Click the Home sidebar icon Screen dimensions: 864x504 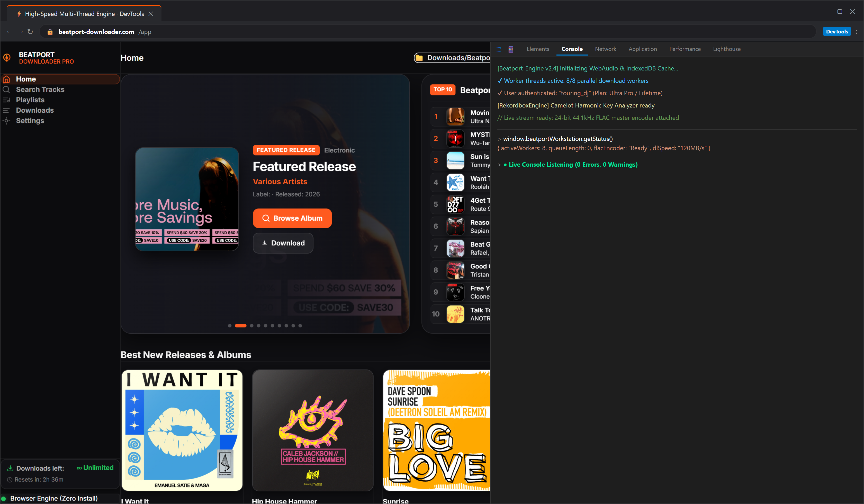(x=6, y=79)
